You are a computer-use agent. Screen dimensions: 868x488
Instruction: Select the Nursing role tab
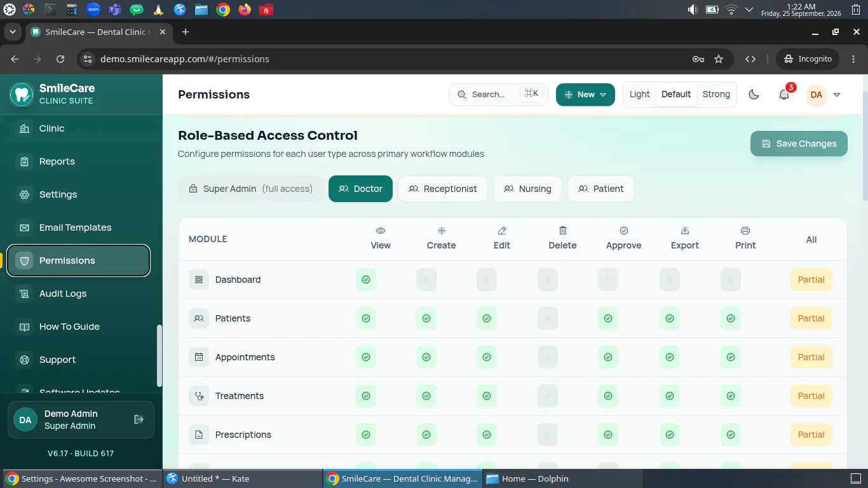[x=527, y=189]
